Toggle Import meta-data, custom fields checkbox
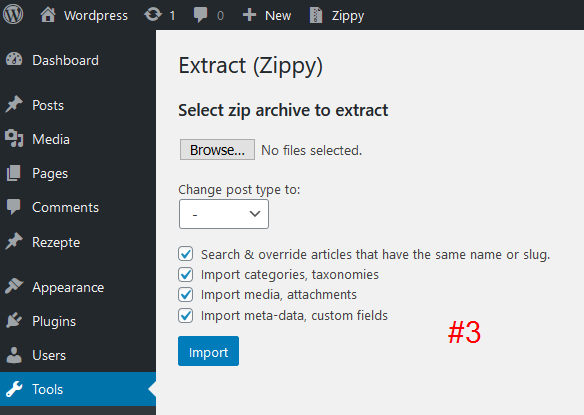 (x=185, y=316)
